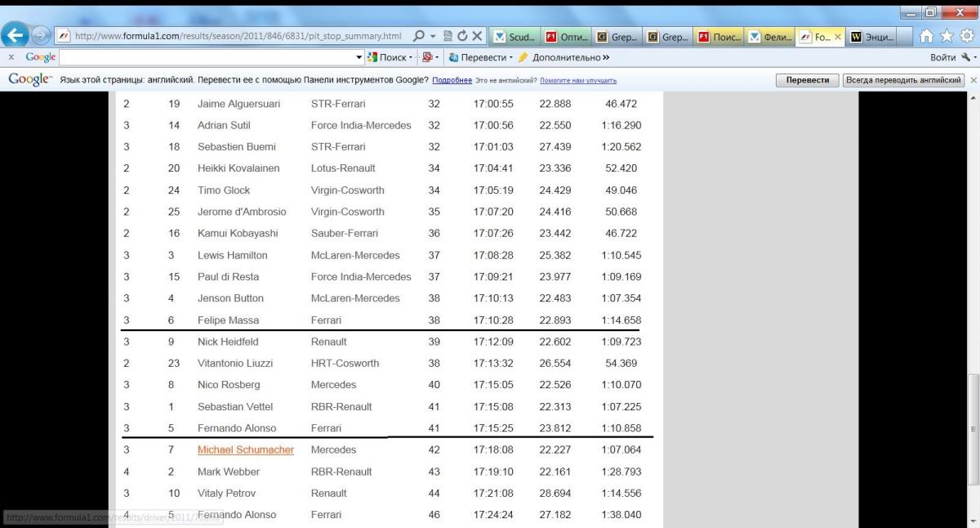The image size is (980, 528).
Task: Click the HRT-Cosworth team cell
Action: click(x=345, y=364)
